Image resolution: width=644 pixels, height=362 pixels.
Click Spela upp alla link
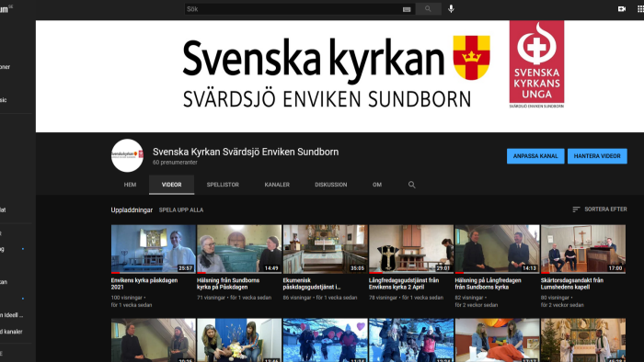pos(181,209)
